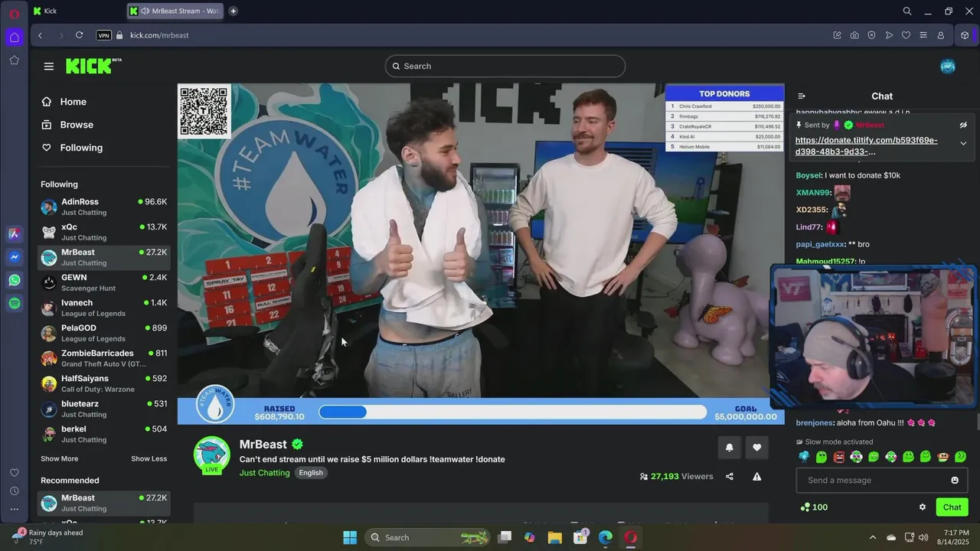
Task: Open Aria AI in the Opera sidebar
Action: coord(15,234)
